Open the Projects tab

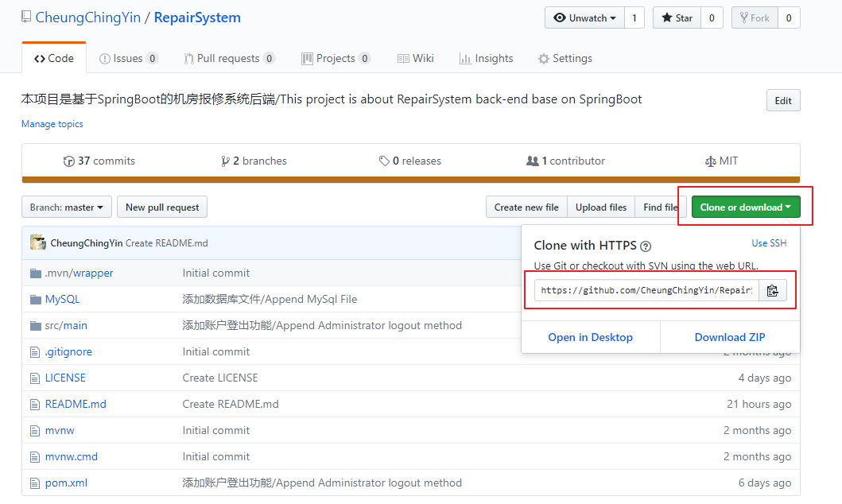coord(336,58)
